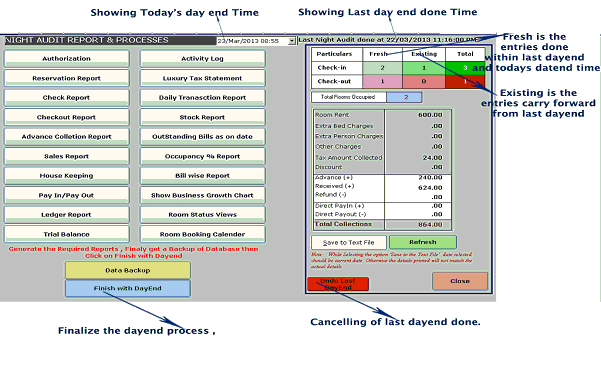
Task: Click the Particulars column header
Action: point(334,54)
